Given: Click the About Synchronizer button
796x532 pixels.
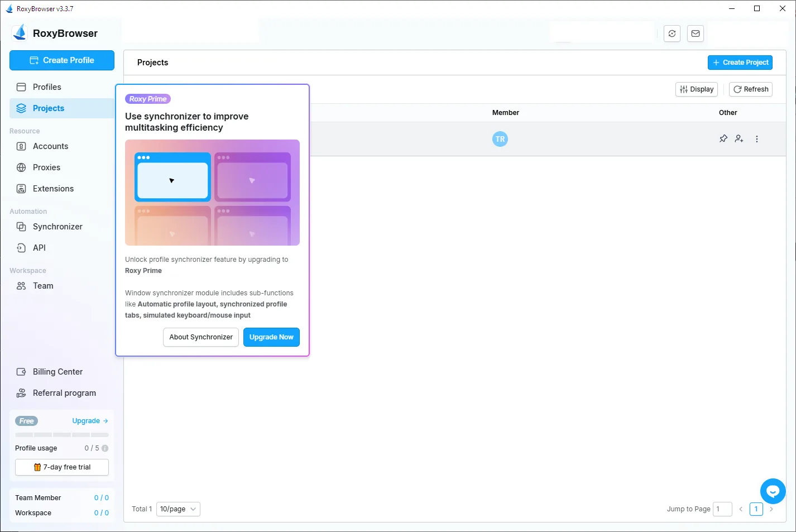Looking at the screenshot, I should click(x=201, y=337).
